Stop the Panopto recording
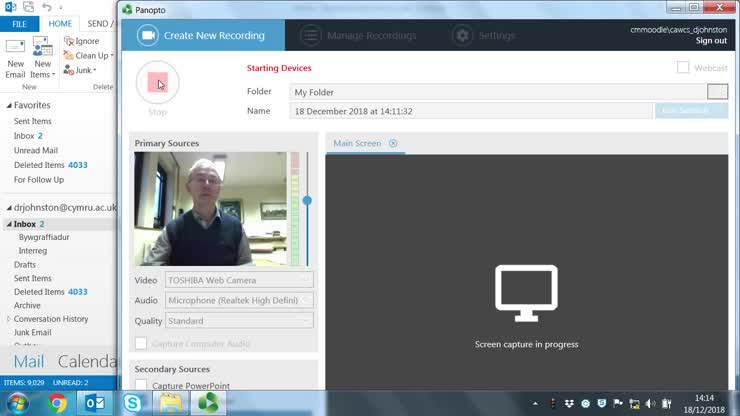Viewport: 740px width, 416px height. [157, 83]
